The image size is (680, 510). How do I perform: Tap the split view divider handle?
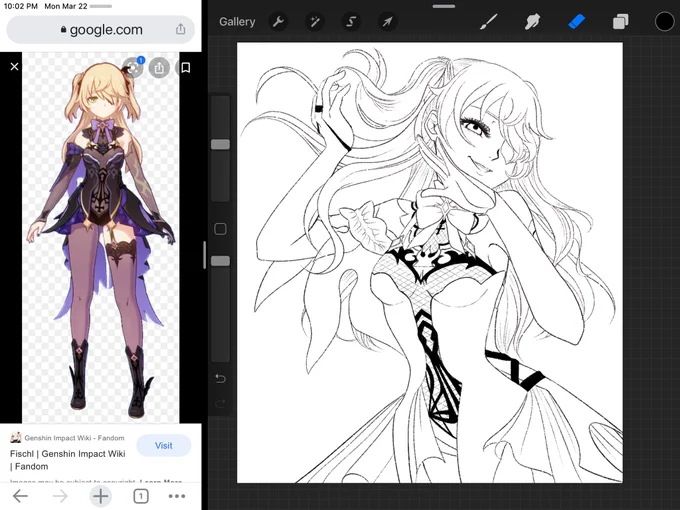coord(205,255)
